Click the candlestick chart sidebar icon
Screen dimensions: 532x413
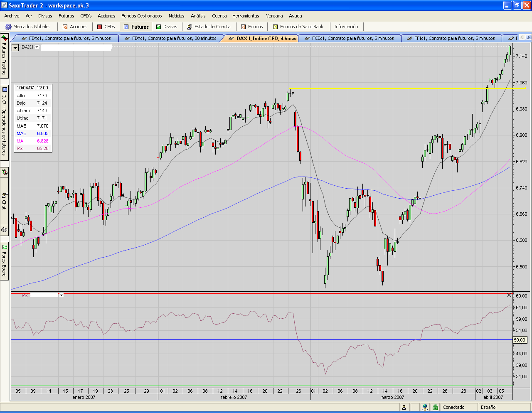(4, 172)
